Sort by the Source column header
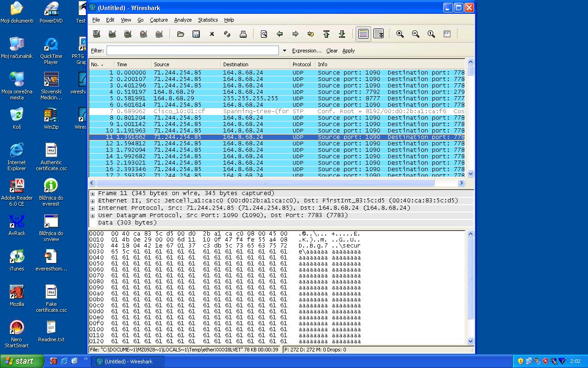This screenshot has height=368, width=588. tap(186, 64)
